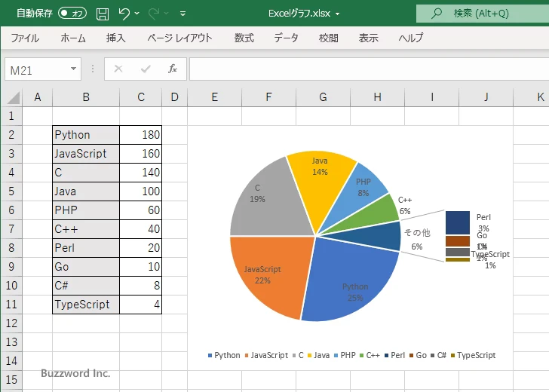Open the ファイル menu
This screenshot has width=549, height=392.
tap(25, 38)
